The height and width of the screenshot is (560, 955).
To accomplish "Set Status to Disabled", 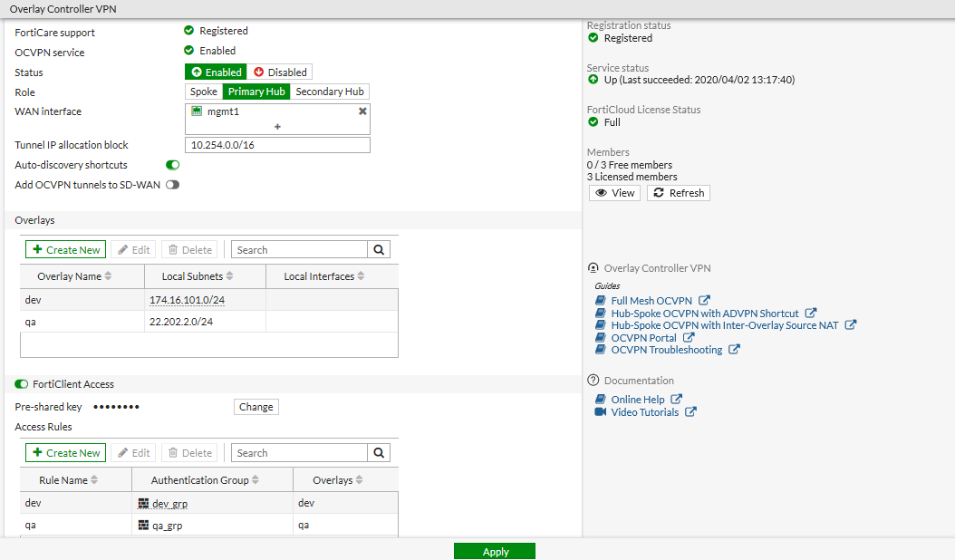I will (x=280, y=72).
